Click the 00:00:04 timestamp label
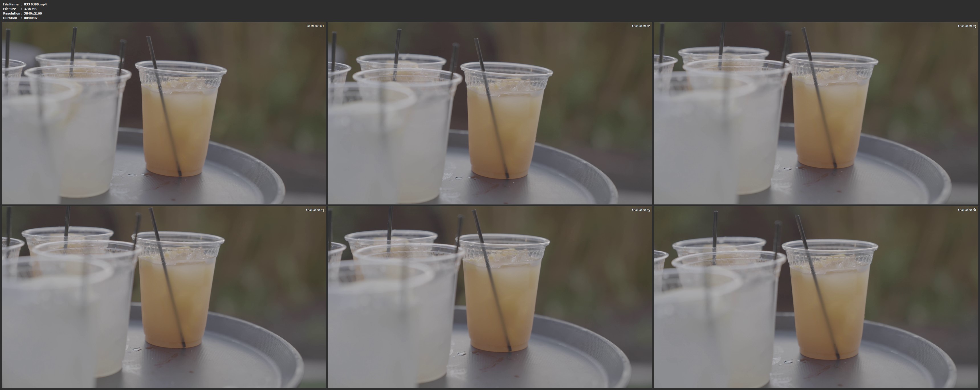980x390 pixels. tap(315, 210)
